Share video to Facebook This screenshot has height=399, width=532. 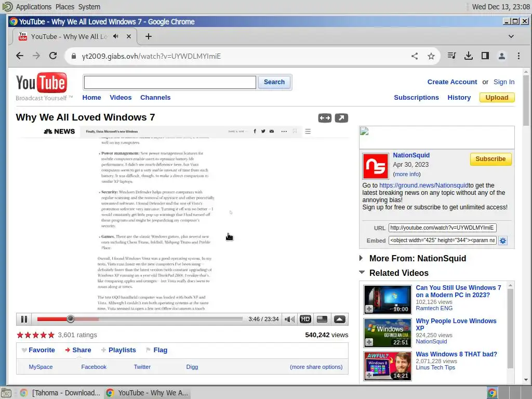(x=94, y=367)
